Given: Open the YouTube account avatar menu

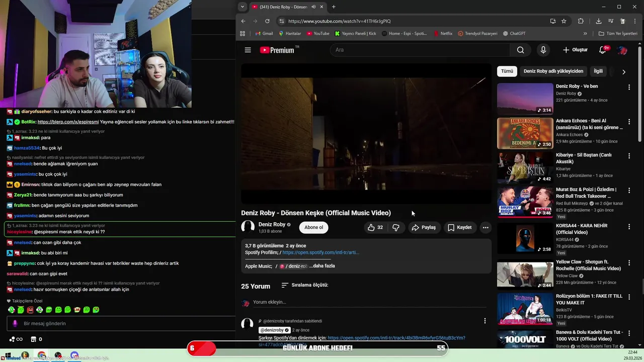Looking at the screenshot, I should pos(622,50).
